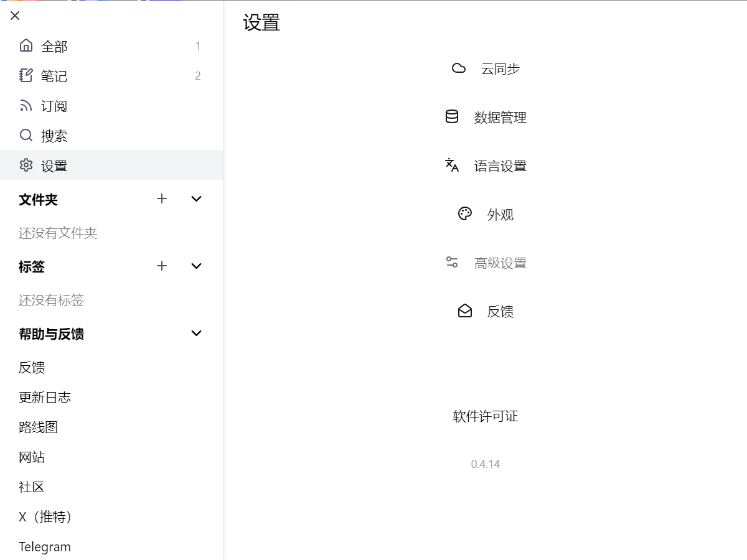Add a new folder with plus icon

[162, 199]
